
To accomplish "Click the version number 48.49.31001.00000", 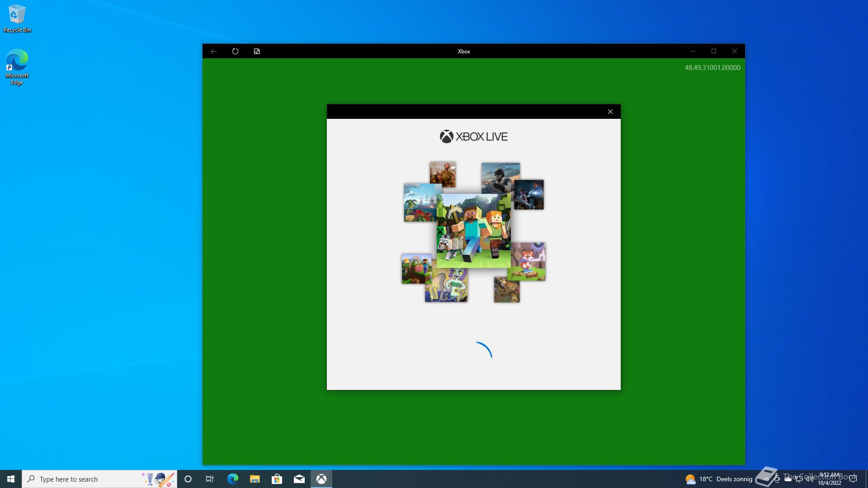I will 712,68.
